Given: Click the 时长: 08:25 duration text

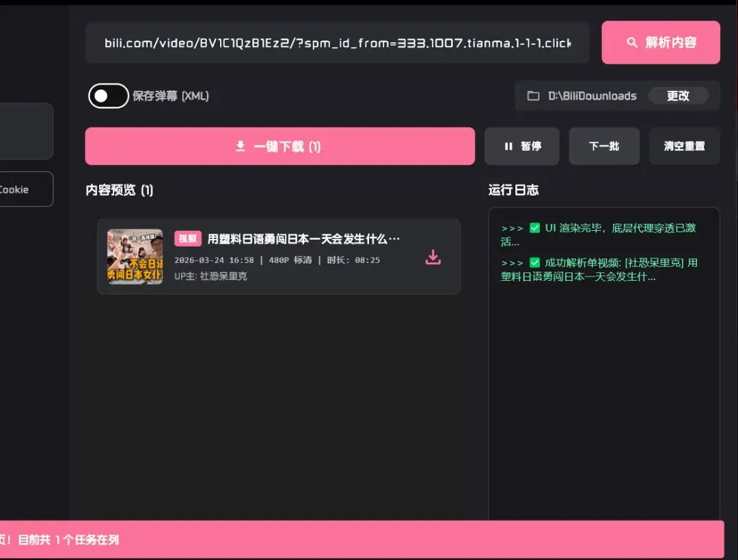Looking at the screenshot, I should point(353,260).
